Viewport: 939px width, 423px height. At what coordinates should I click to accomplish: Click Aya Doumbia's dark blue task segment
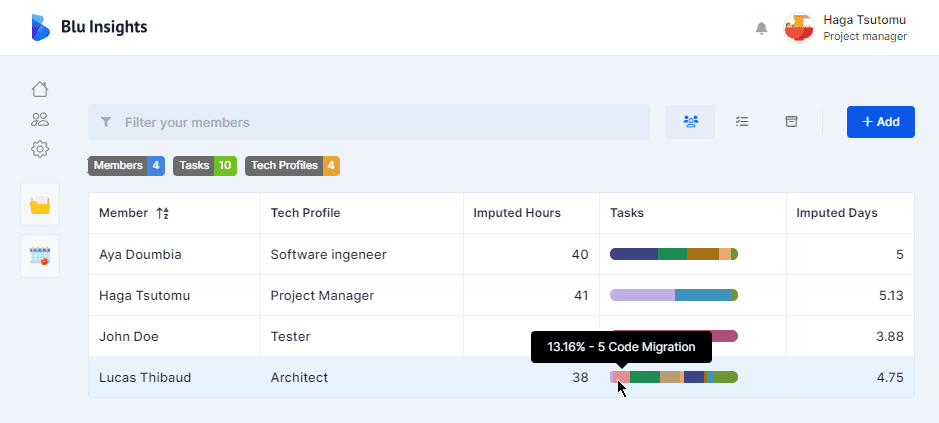coord(634,254)
